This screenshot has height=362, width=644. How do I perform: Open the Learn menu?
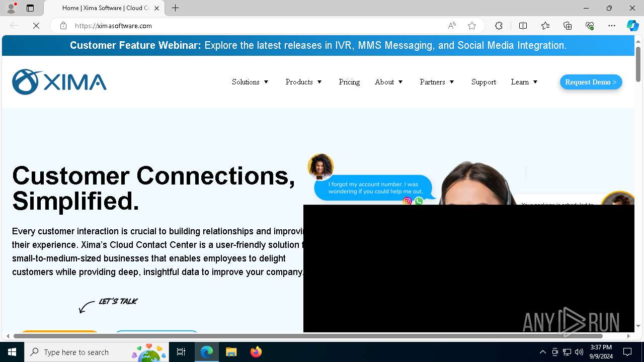coord(520,82)
